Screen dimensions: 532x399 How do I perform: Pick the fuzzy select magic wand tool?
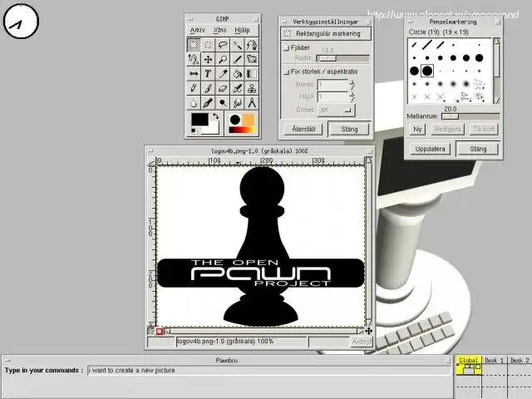237,44
